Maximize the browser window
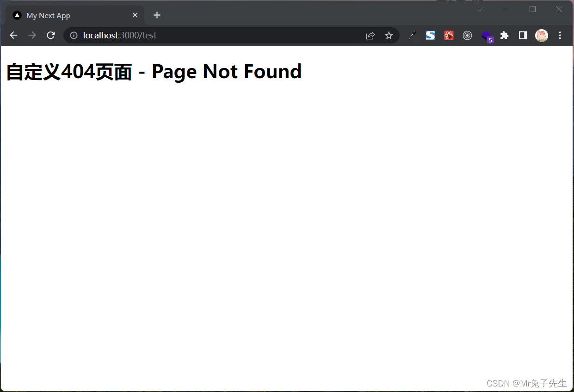The image size is (574, 392). pos(532,9)
